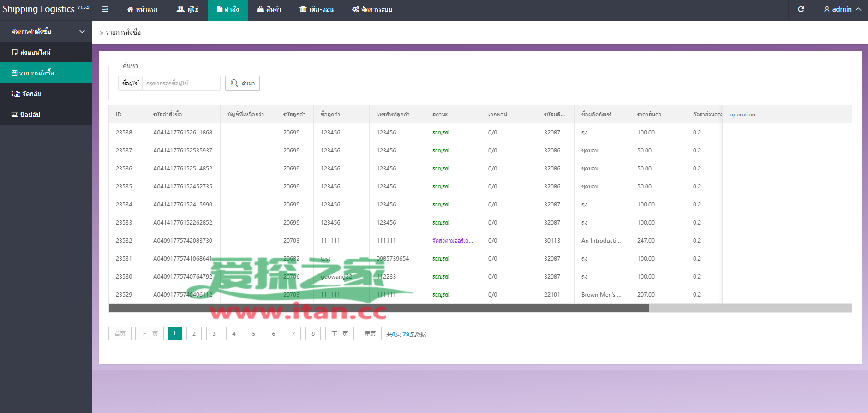Focus the ชื่อผู้ใช้ username search field
The width and height of the screenshot is (868, 413).
pyautogui.click(x=181, y=83)
